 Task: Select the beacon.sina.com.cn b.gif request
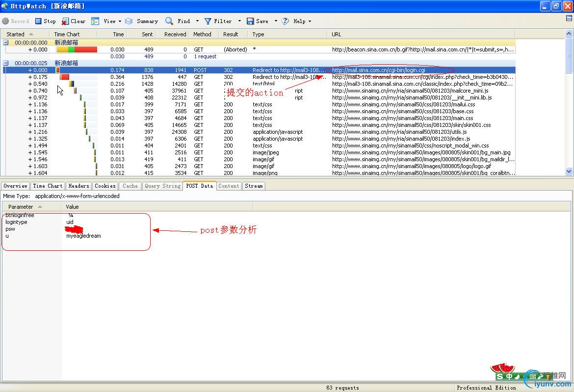click(x=259, y=49)
